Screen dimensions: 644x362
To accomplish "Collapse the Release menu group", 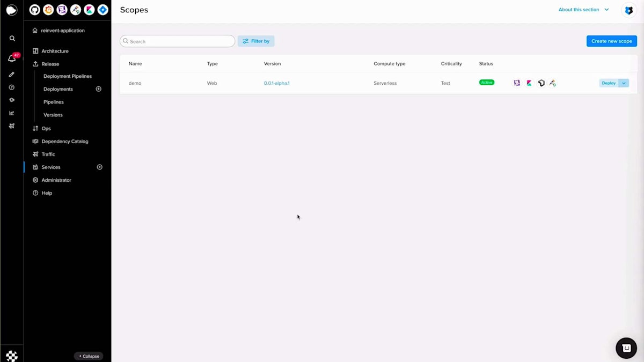I will click(50, 64).
